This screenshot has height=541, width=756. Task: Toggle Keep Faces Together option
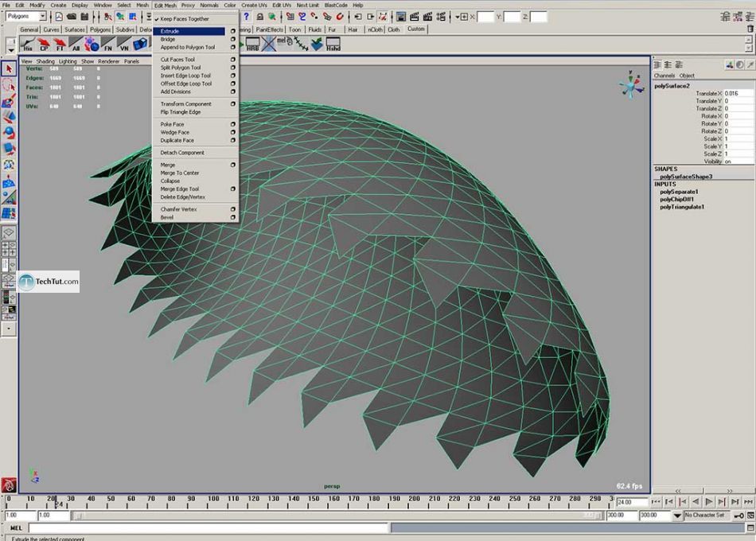pyautogui.click(x=185, y=19)
